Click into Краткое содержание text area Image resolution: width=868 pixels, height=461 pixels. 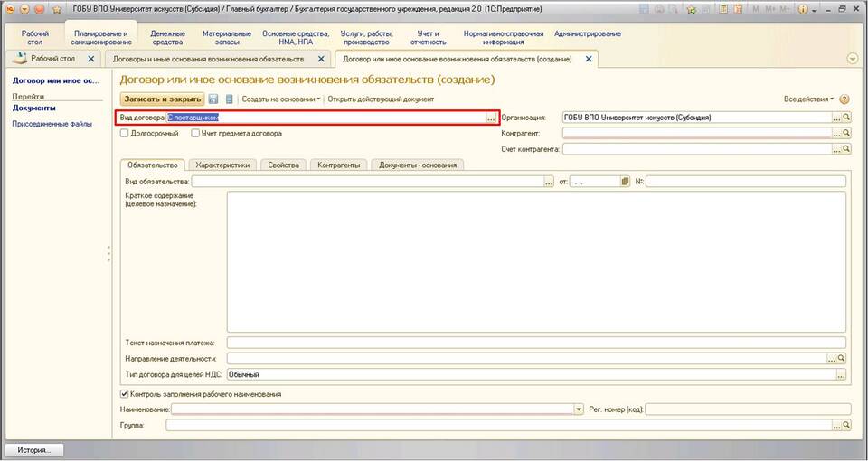point(536,262)
